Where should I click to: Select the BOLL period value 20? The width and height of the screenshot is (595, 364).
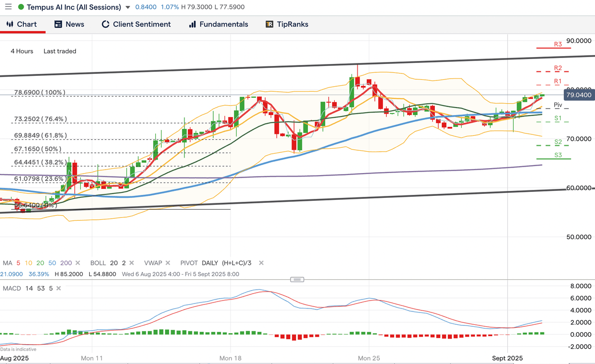[x=114, y=263]
